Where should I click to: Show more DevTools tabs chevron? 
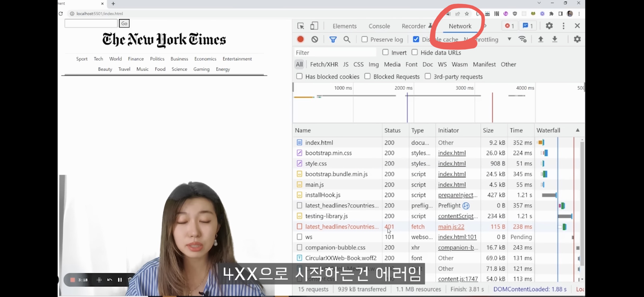(x=485, y=26)
